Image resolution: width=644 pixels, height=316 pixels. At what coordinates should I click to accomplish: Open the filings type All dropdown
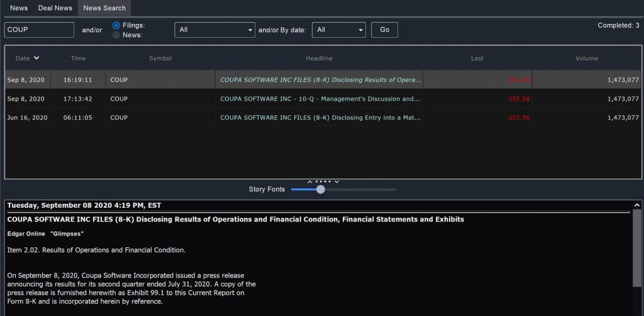(215, 30)
